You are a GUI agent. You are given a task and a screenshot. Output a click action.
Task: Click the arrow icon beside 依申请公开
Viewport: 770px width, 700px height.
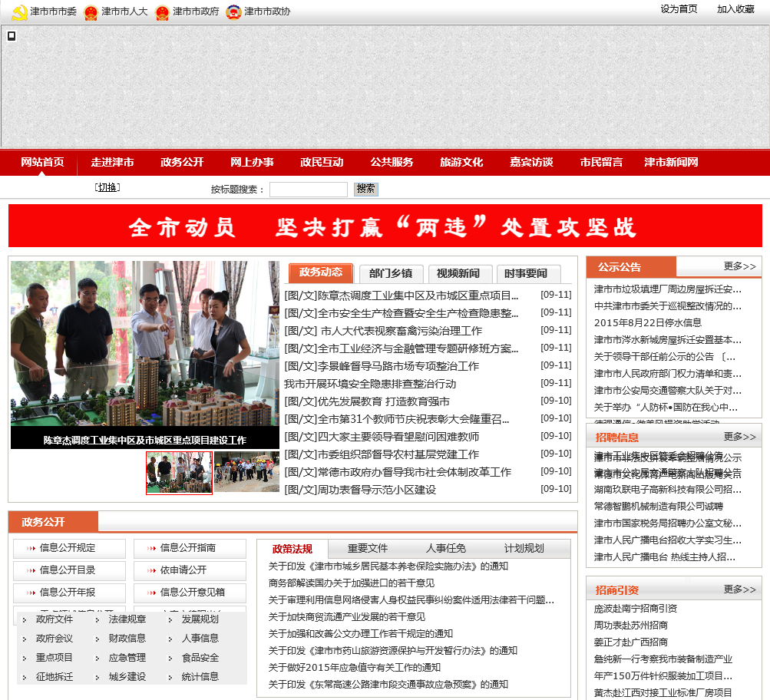152,570
